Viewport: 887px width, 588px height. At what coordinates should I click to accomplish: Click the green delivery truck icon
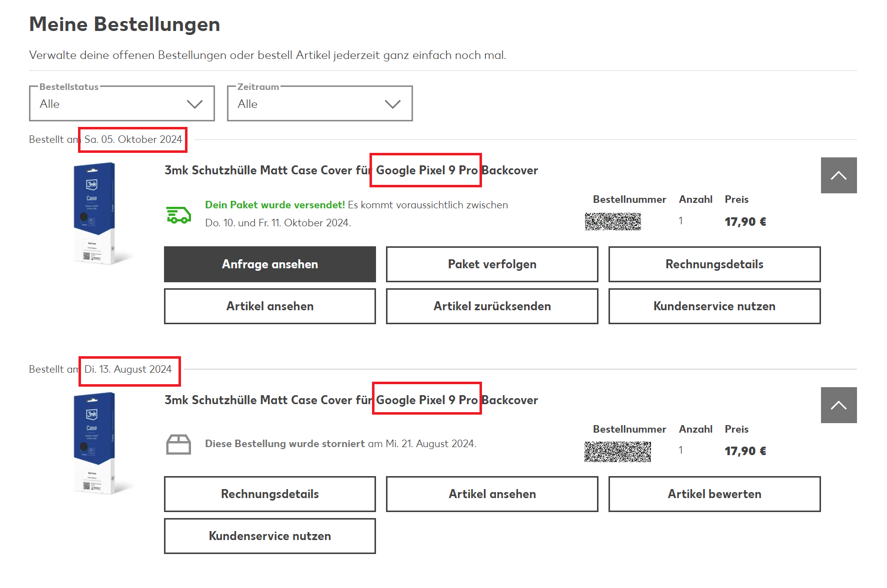tap(178, 215)
